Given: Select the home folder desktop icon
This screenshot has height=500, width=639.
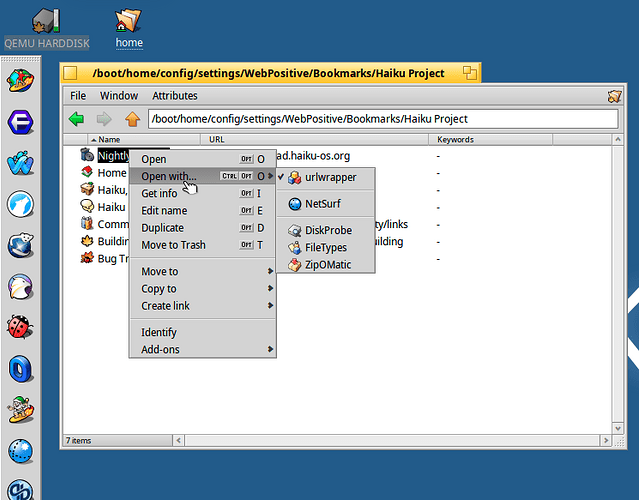Looking at the screenshot, I should (128, 20).
